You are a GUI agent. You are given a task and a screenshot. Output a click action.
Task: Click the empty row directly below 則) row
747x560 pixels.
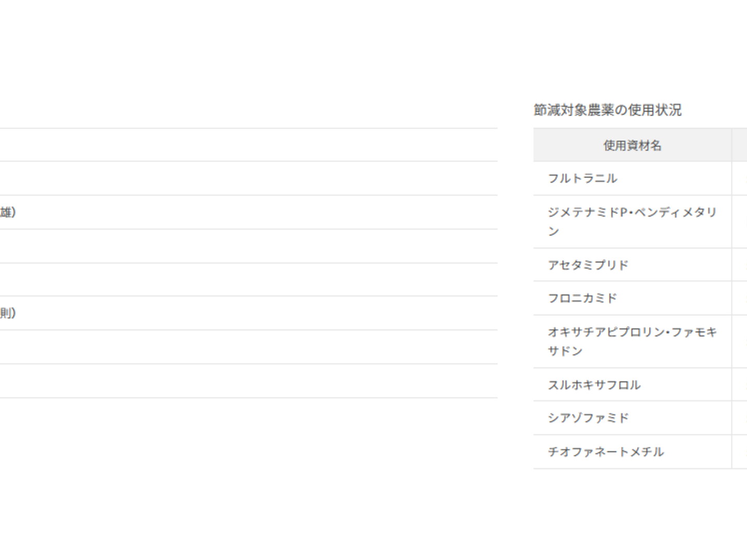(248, 347)
